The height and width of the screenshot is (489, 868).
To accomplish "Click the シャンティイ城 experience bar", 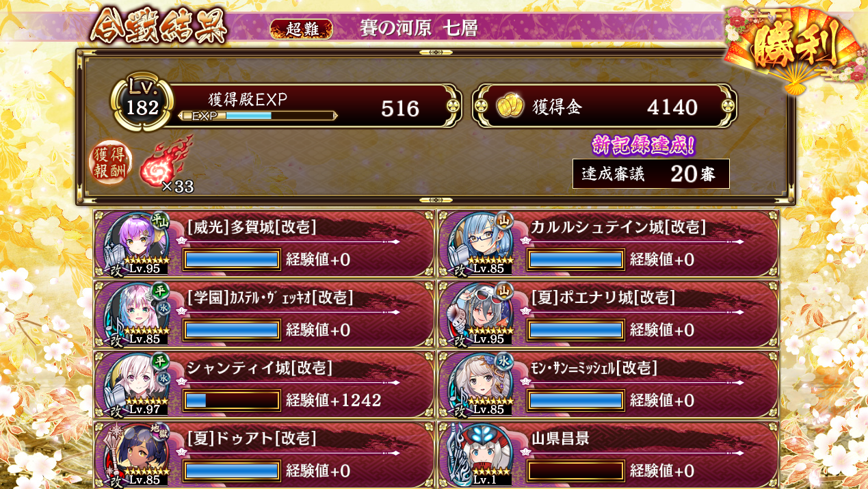I will (x=232, y=400).
